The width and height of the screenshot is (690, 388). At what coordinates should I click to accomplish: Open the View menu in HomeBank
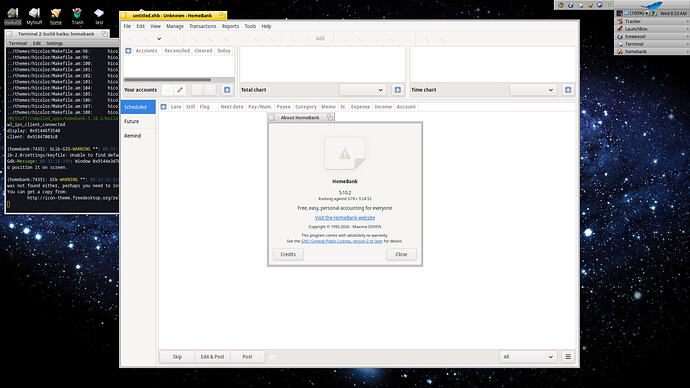point(155,26)
